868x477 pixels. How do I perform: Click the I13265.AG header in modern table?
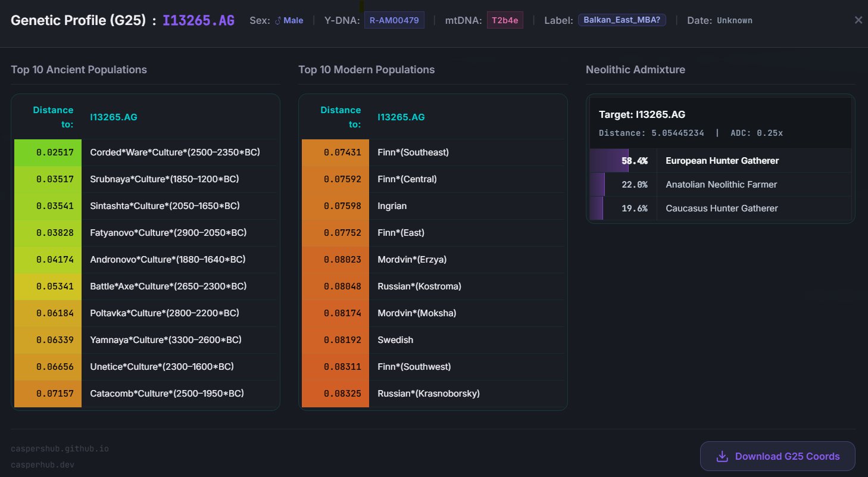401,117
